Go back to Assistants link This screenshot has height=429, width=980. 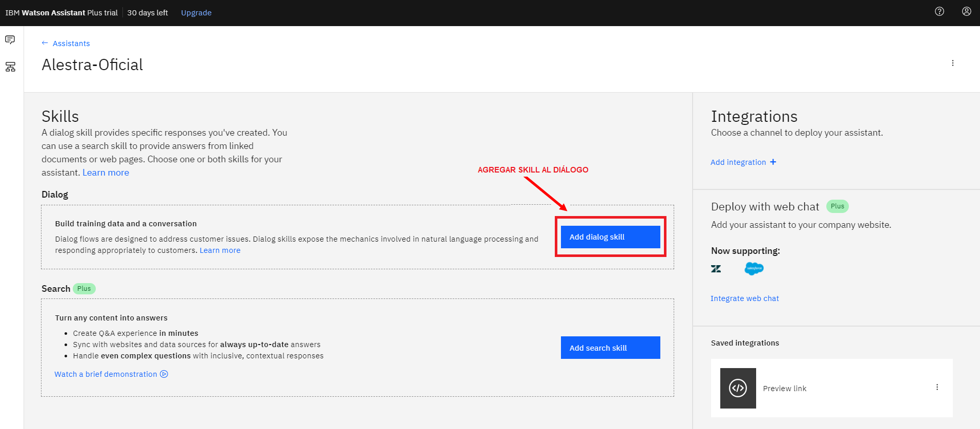tap(71, 44)
